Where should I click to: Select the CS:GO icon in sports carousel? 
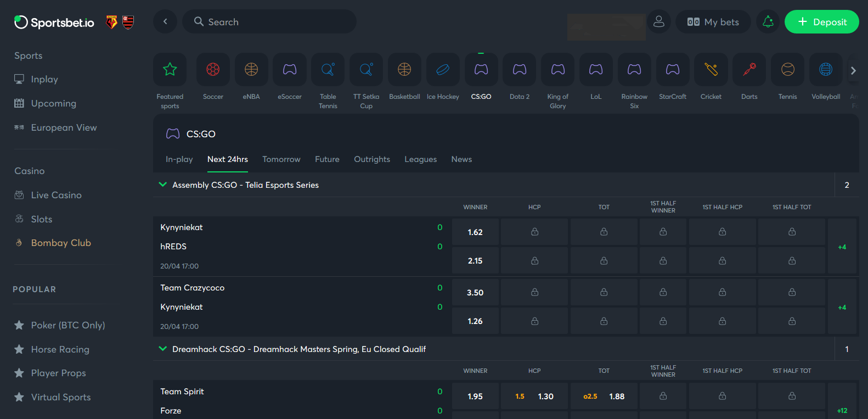(481, 70)
